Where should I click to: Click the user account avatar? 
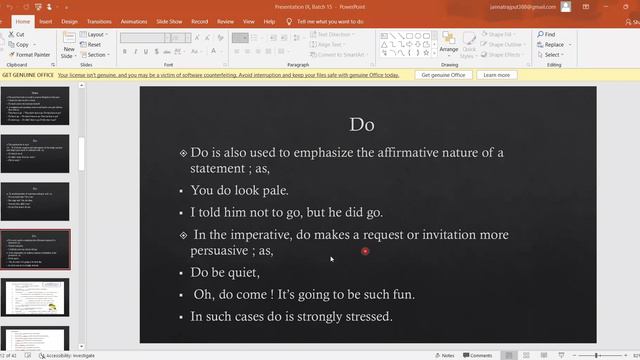click(566, 7)
